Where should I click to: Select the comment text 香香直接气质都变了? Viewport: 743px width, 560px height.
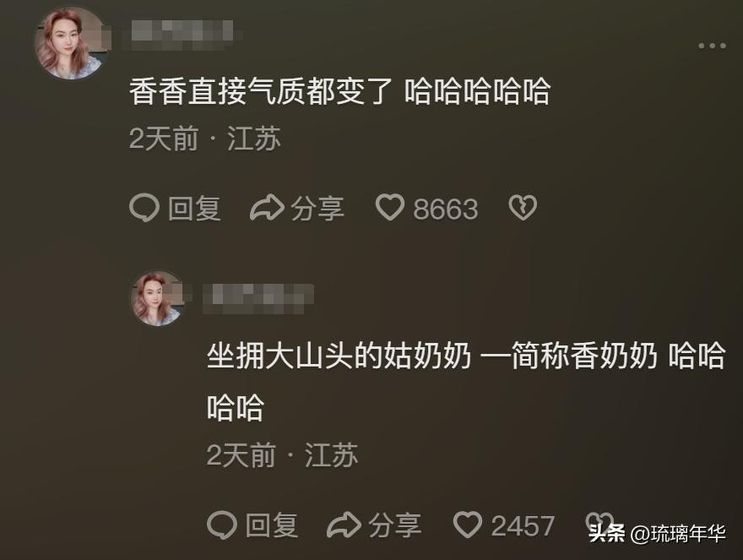(261, 91)
